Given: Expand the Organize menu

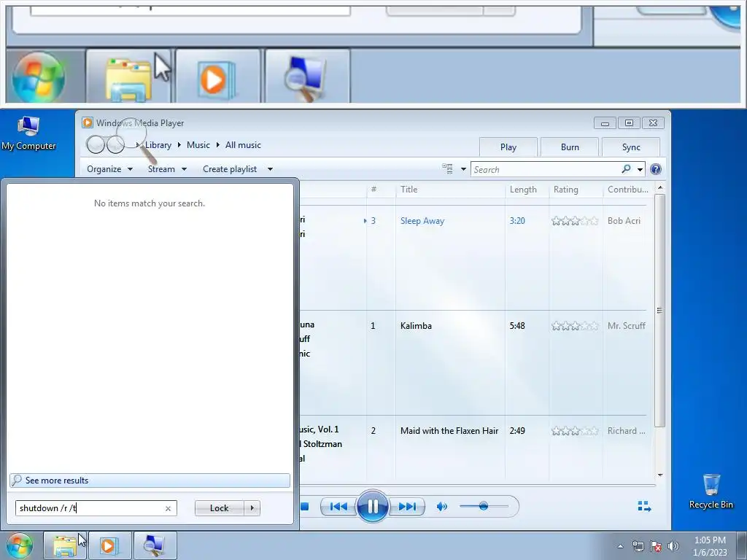Looking at the screenshot, I should click(109, 169).
